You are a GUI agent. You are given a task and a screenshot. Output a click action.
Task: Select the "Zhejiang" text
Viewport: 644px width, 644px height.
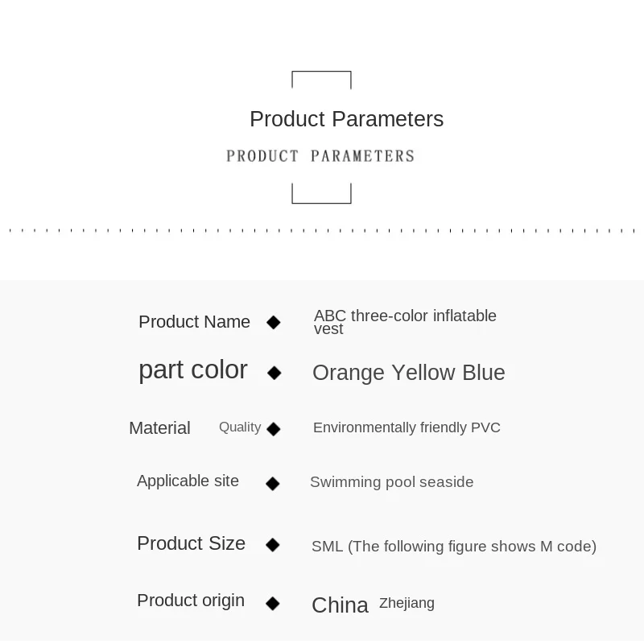407,603
